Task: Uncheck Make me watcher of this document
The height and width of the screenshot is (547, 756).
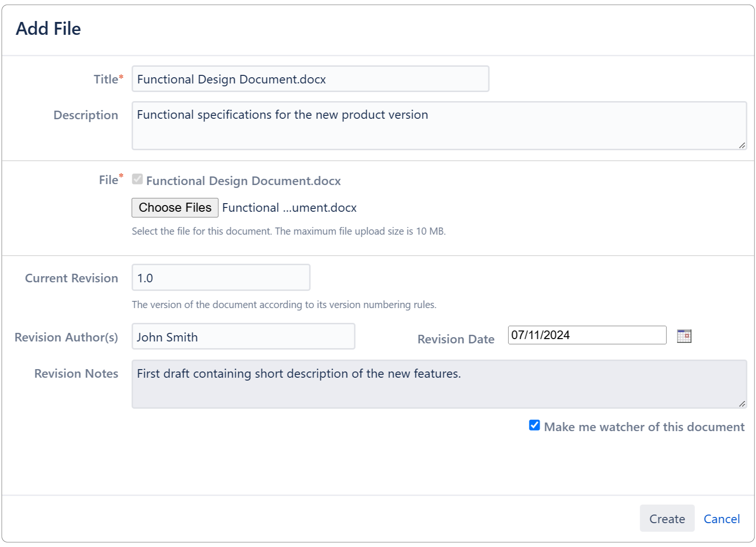Action: pos(535,425)
